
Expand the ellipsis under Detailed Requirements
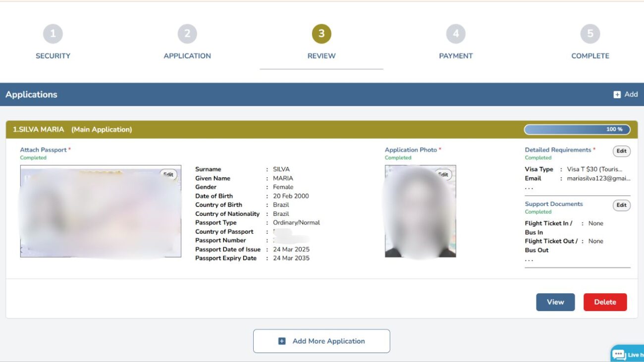point(528,187)
